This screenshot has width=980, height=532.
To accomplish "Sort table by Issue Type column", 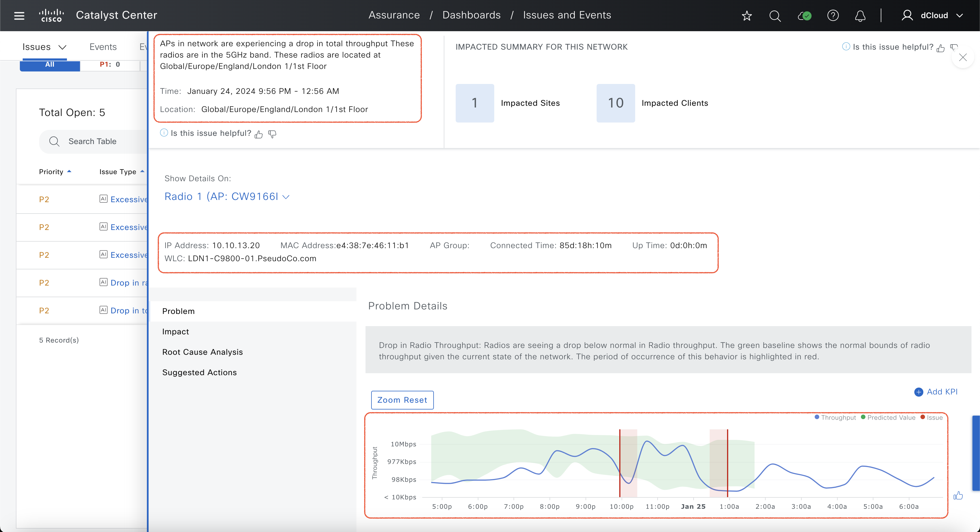I will (122, 172).
